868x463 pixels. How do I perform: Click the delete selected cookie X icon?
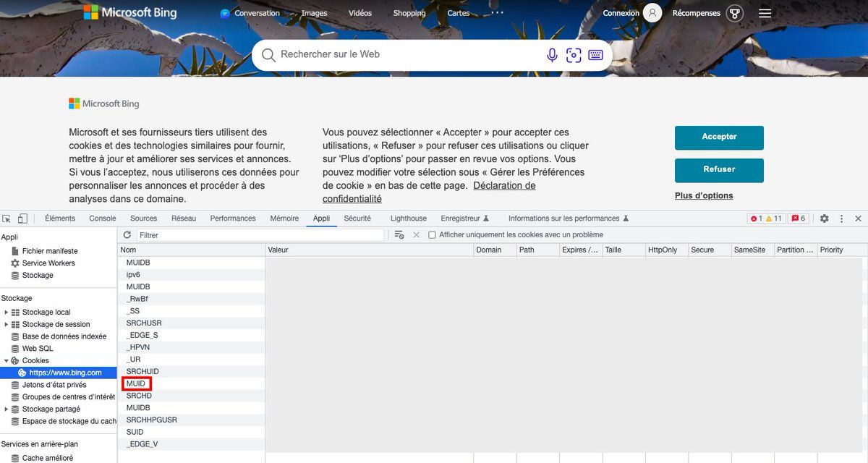pos(416,235)
